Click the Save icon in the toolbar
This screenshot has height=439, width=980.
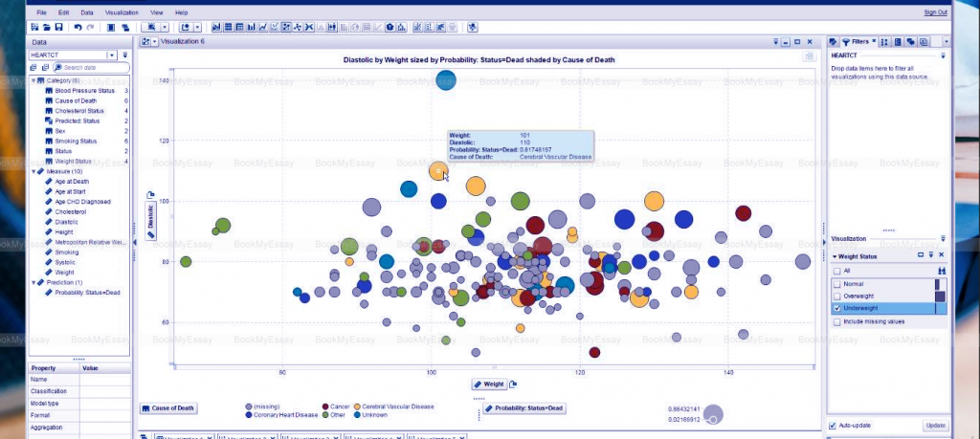(59, 28)
